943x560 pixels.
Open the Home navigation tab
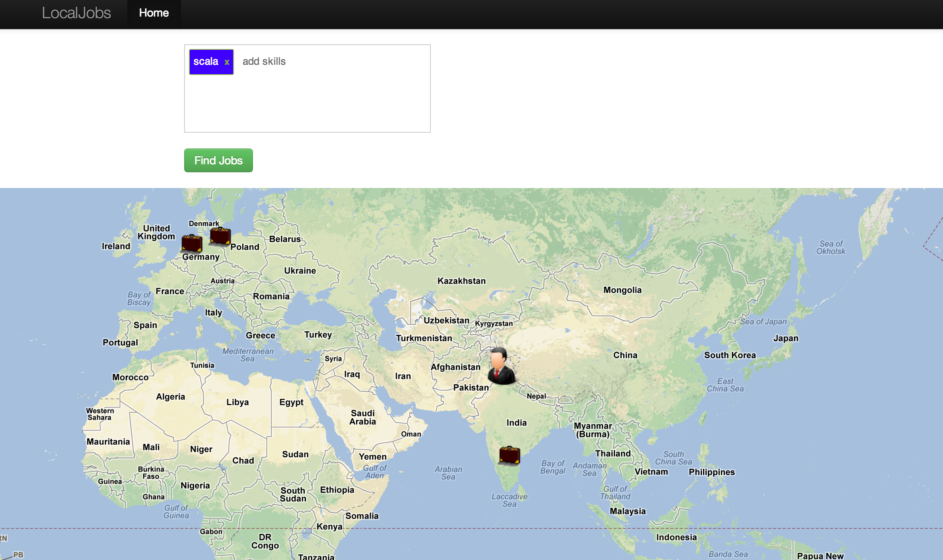tap(154, 13)
